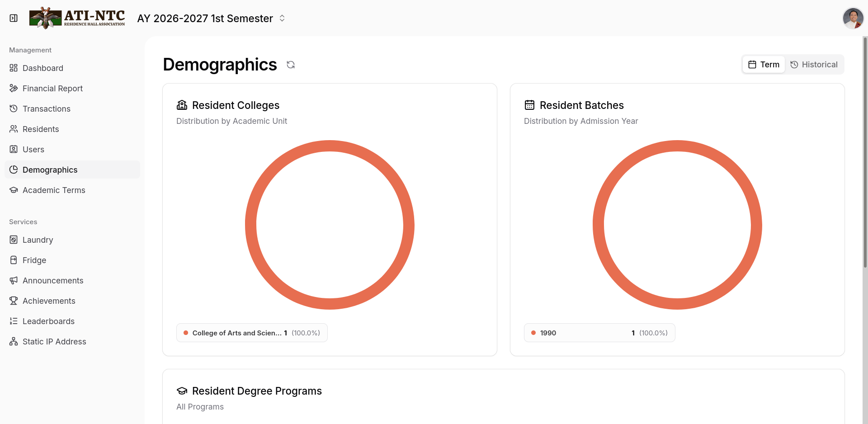
Task: Open Announcements page
Action: pyautogui.click(x=72, y=280)
